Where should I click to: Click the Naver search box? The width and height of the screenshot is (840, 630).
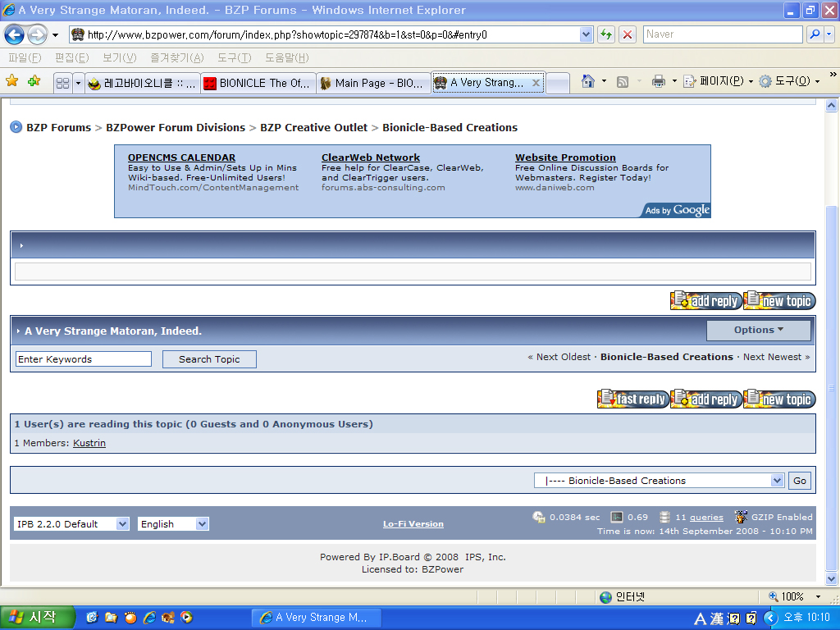coord(723,34)
